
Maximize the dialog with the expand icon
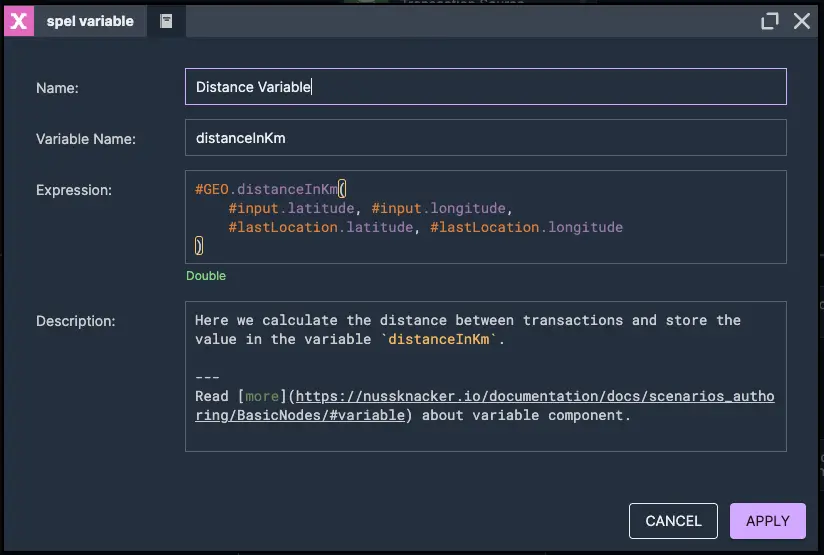(x=769, y=21)
